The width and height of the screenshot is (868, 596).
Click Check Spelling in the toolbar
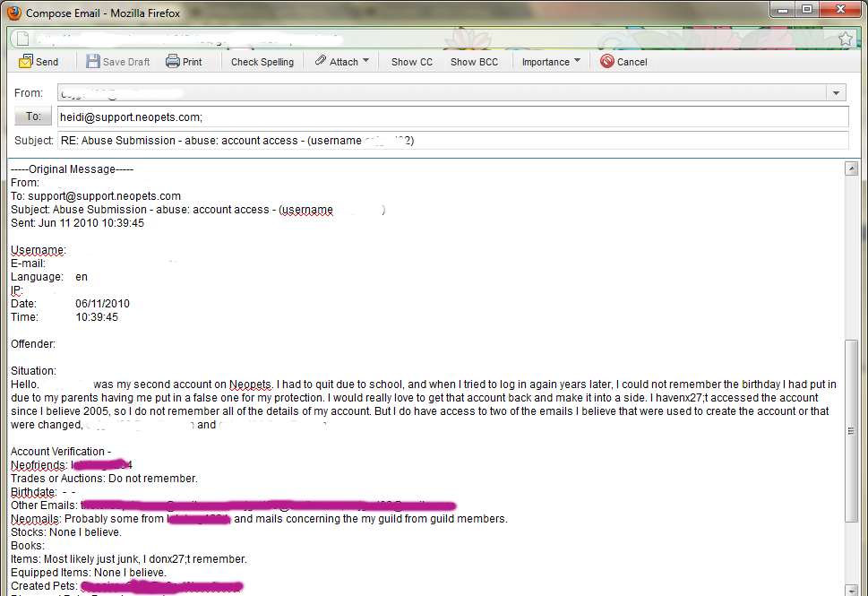[x=262, y=62]
